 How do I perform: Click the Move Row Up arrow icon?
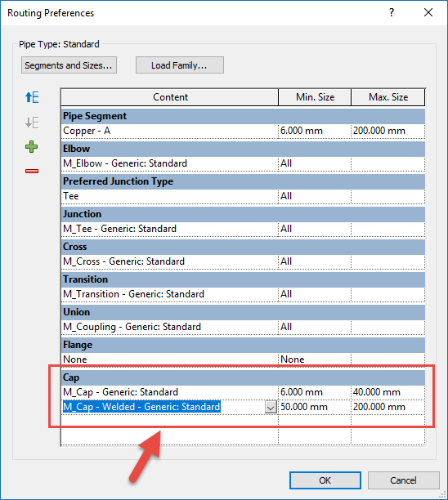tap(32, 97)
